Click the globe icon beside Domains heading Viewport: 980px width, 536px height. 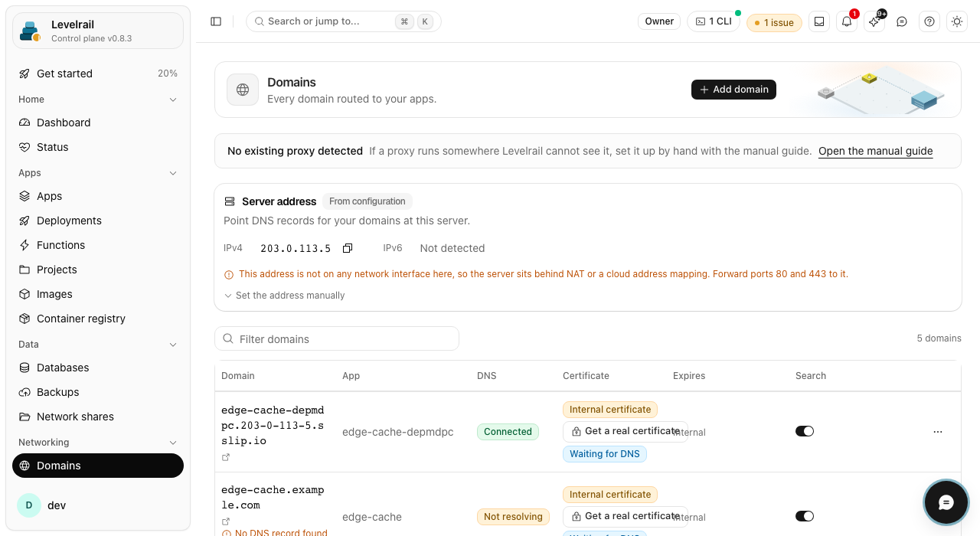(243, 90)
